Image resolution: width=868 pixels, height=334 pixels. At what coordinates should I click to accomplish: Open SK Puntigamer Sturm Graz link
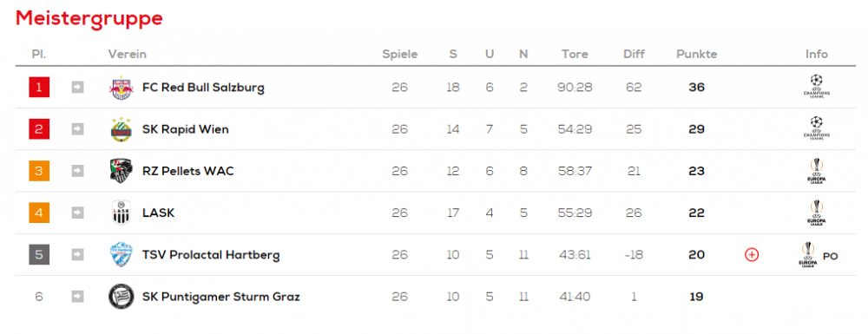[x=220, y=297]
